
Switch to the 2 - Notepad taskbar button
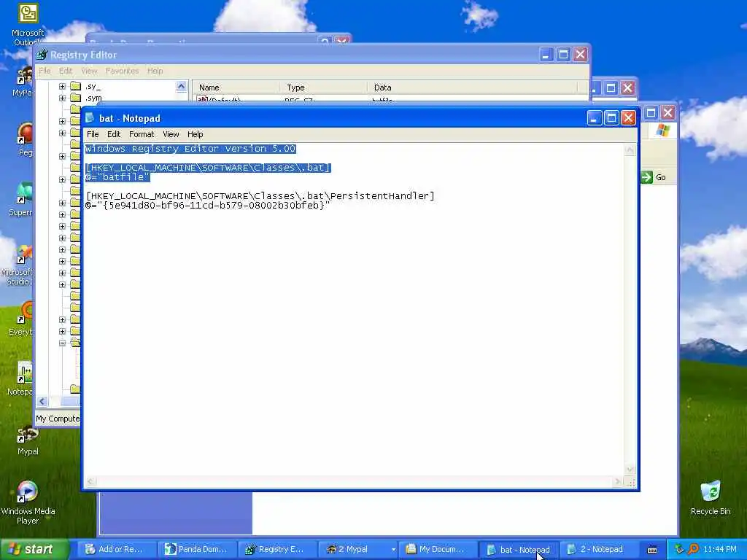pos(598,550)
